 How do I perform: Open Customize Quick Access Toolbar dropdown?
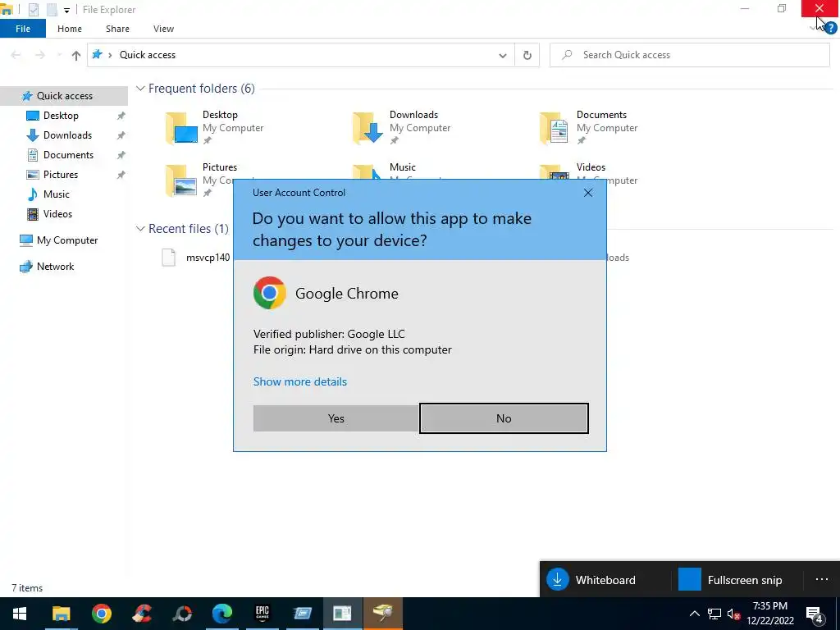coord(66,10)
